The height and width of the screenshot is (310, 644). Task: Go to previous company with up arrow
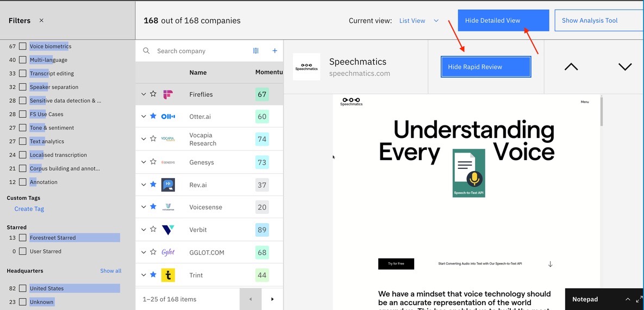point(571,67)
